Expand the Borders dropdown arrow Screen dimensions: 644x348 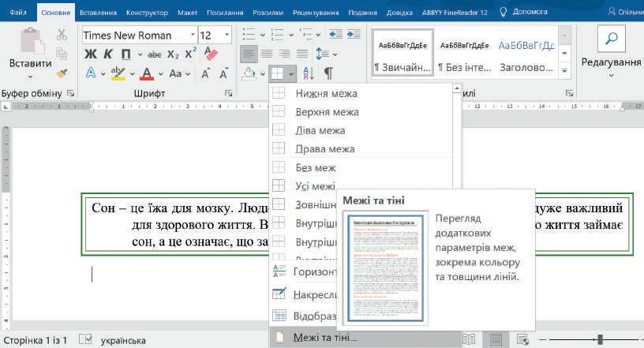coord(290,74)
